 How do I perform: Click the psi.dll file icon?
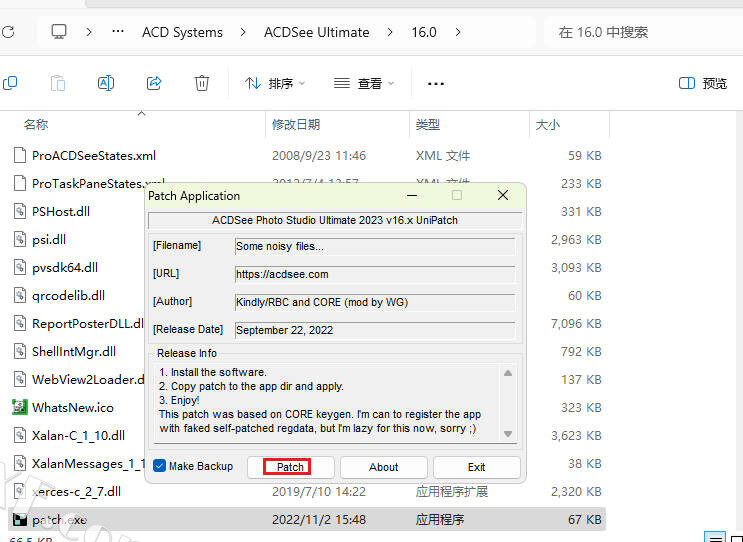coord(19,239)
